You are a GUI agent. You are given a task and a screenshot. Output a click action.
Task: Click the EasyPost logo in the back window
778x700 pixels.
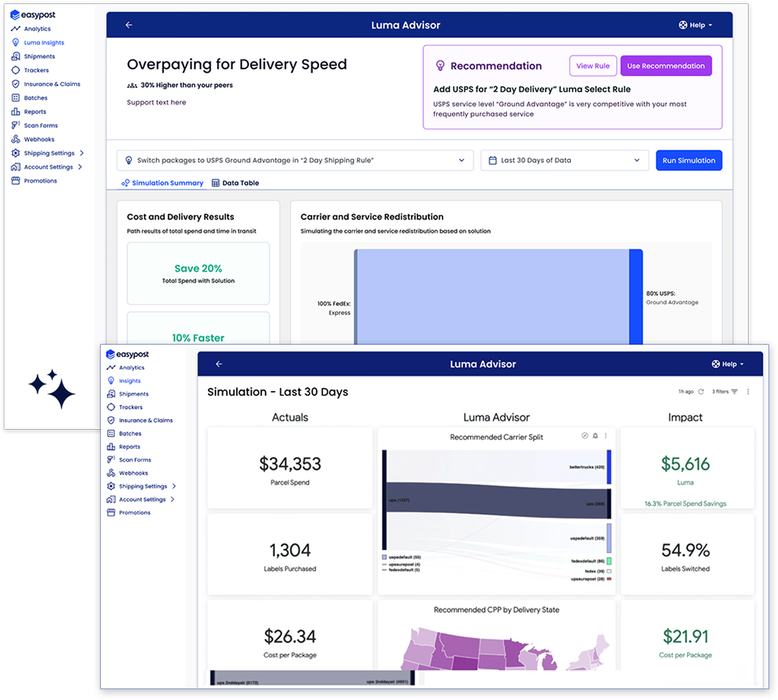(33, 15)
